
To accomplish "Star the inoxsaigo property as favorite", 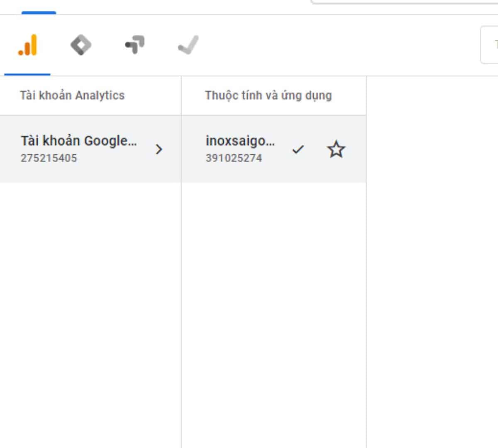I will point(336,149).
